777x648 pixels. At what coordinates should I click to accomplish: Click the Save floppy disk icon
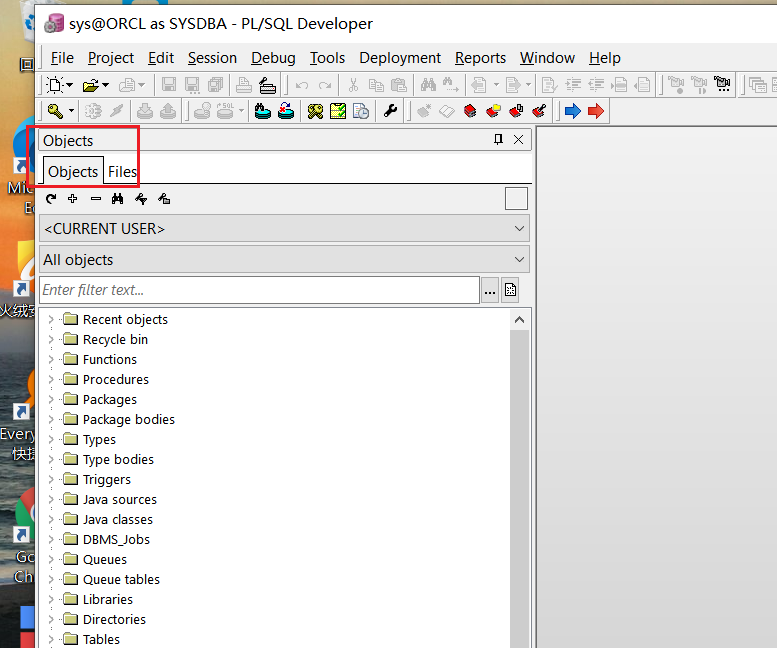(168, 85)
